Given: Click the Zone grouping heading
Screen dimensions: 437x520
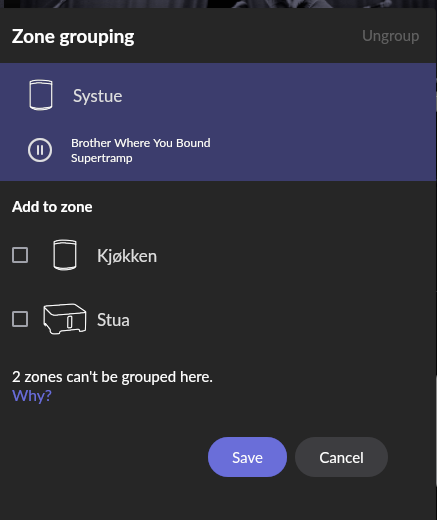Looking at the screenshot, I should click(73, 37).
